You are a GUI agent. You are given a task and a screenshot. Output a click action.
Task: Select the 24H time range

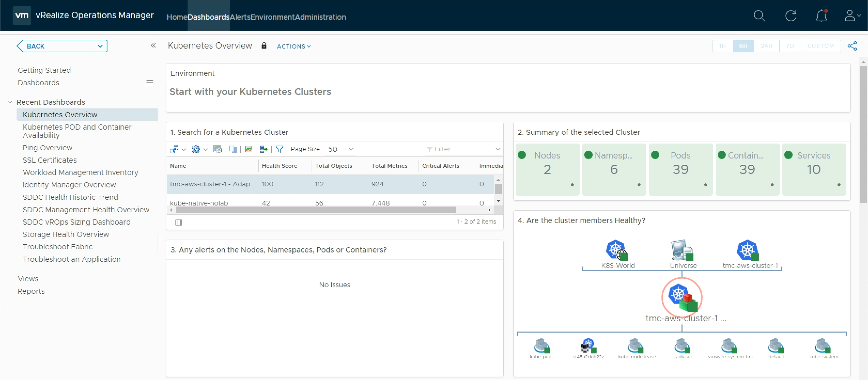tap(766, 46)
